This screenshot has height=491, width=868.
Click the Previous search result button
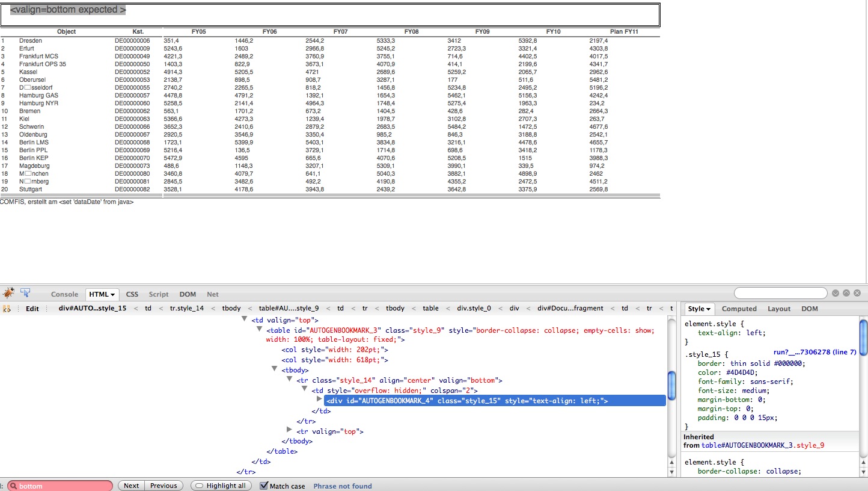pos(164,486)
